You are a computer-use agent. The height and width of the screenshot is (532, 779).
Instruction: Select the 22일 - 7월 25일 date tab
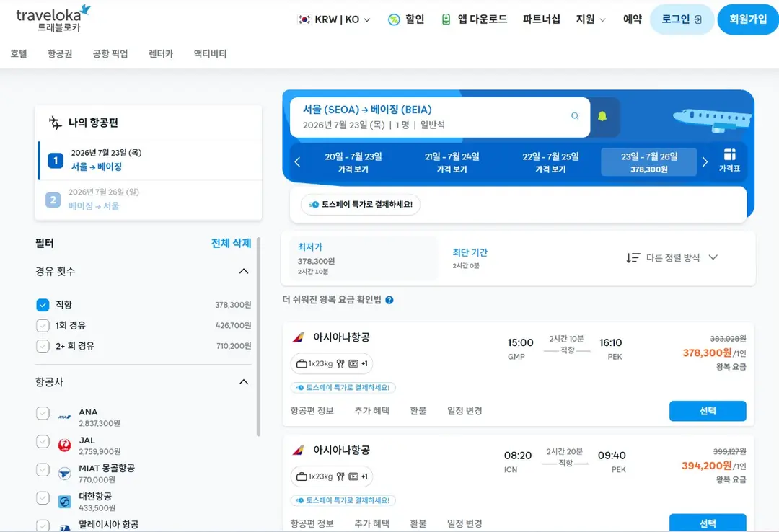[550, 162]
